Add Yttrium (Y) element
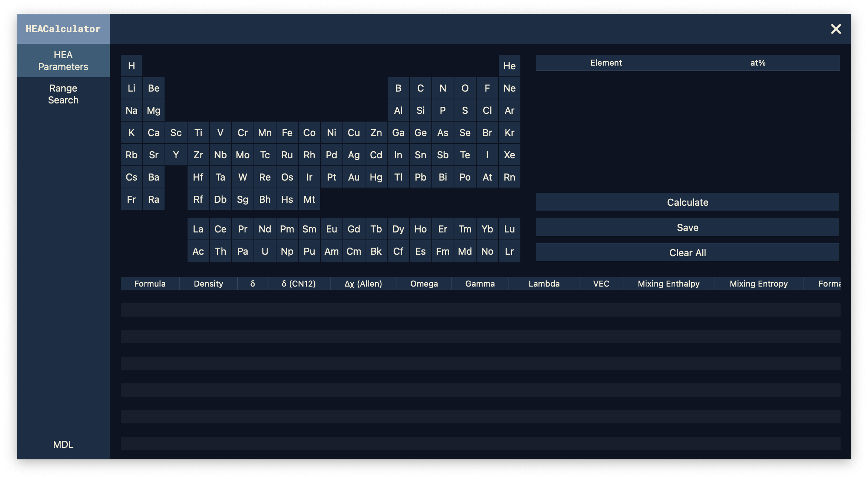Viewport: 868px width, 479px height. pyautogui.click(x=176, y=155)
